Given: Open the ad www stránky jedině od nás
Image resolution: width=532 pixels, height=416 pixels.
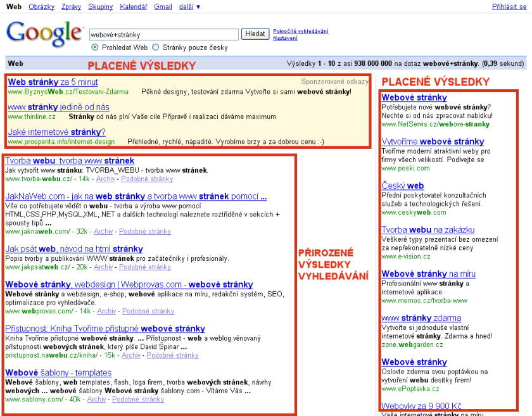Looking at the screenshot, I should [58, 107].
